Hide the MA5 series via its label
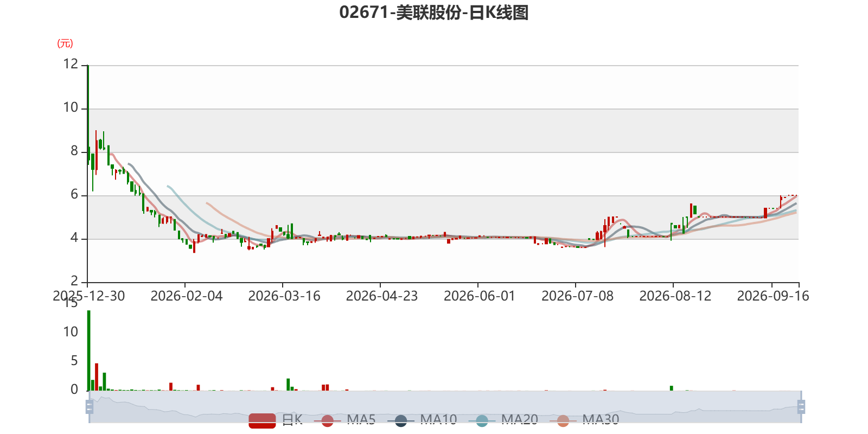 [x=361, y=419]
